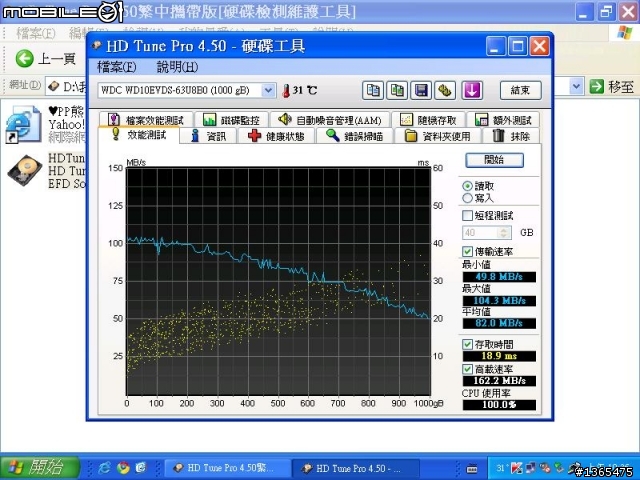Click the Explorer address field showing D:\

(x=66, y=87)
